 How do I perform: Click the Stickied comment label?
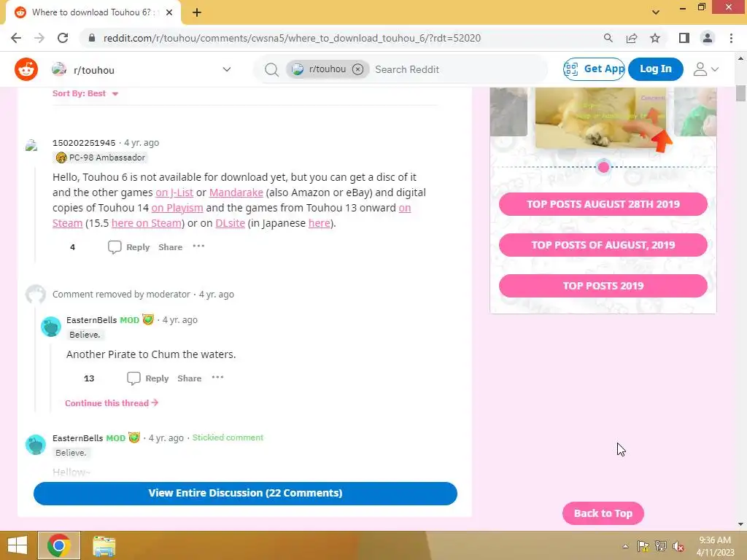point(228,437)
